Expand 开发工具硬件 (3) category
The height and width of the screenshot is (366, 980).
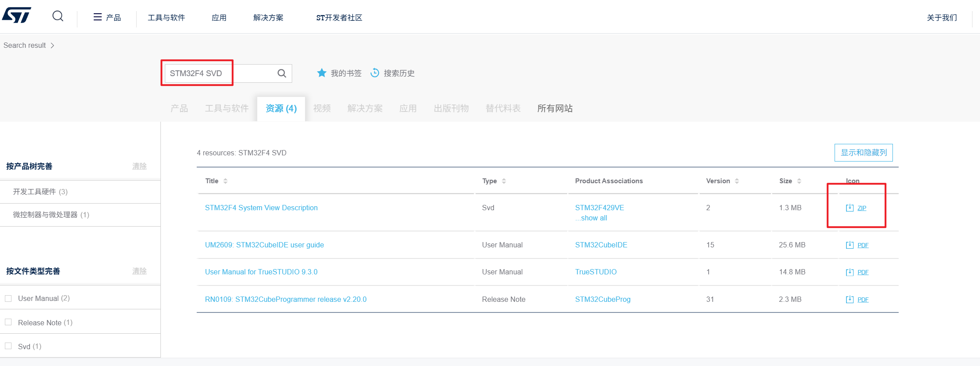tap(40, 192)
